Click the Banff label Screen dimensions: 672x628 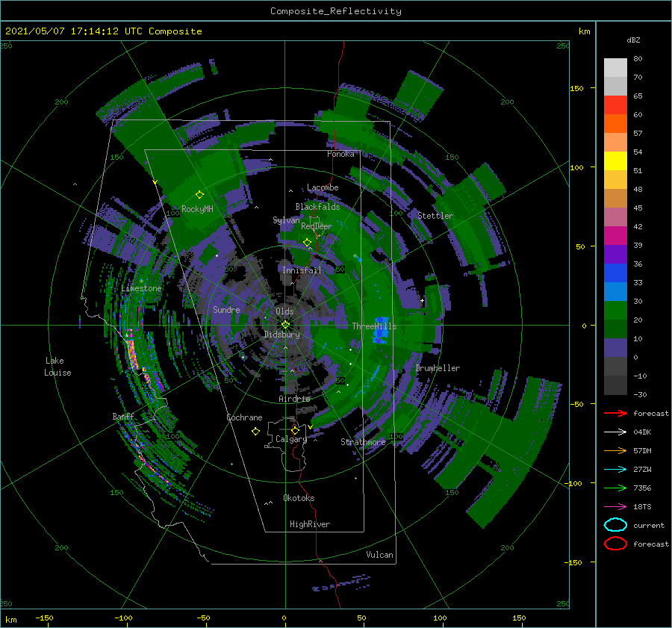click(x=123, y=416)
